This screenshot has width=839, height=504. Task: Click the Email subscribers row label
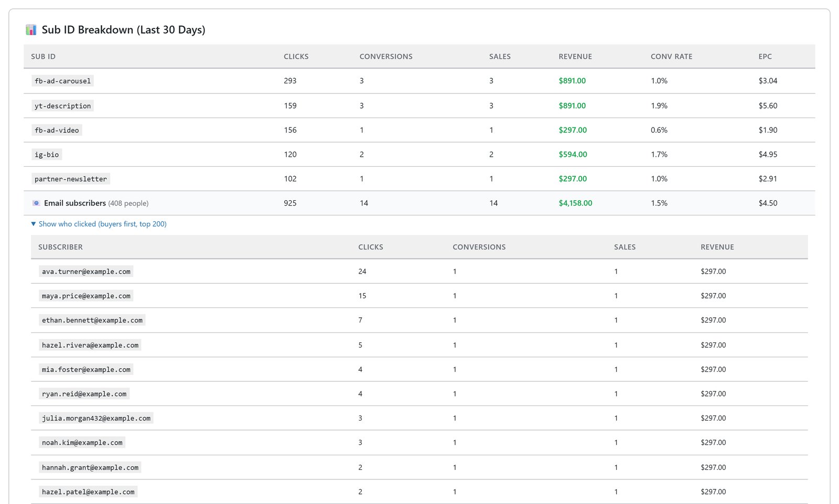75,203
